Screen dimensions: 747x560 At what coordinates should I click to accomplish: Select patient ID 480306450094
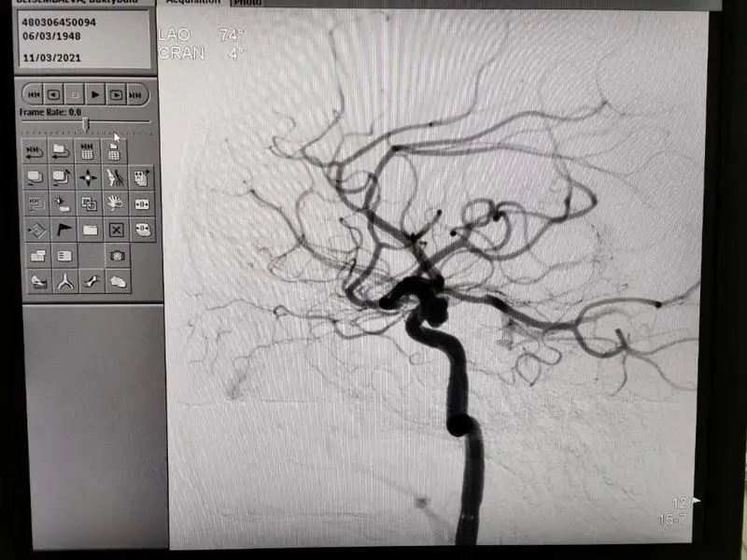tap(59, 22)
